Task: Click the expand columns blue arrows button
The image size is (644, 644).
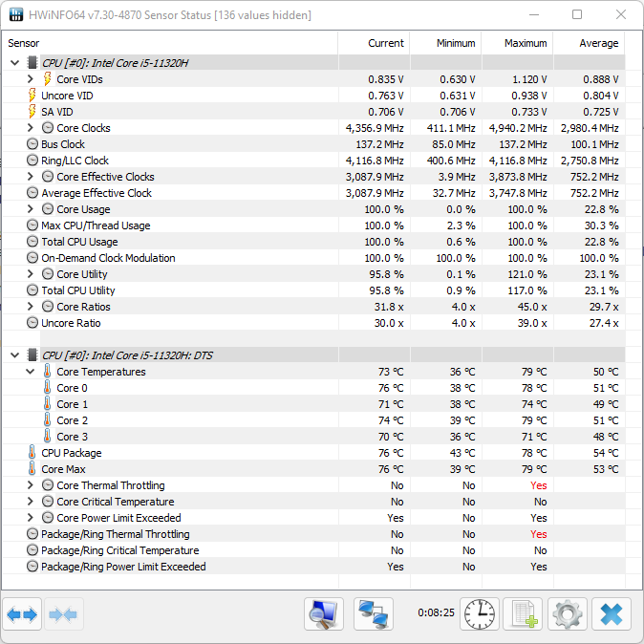Action: click(x=22, y=614)
